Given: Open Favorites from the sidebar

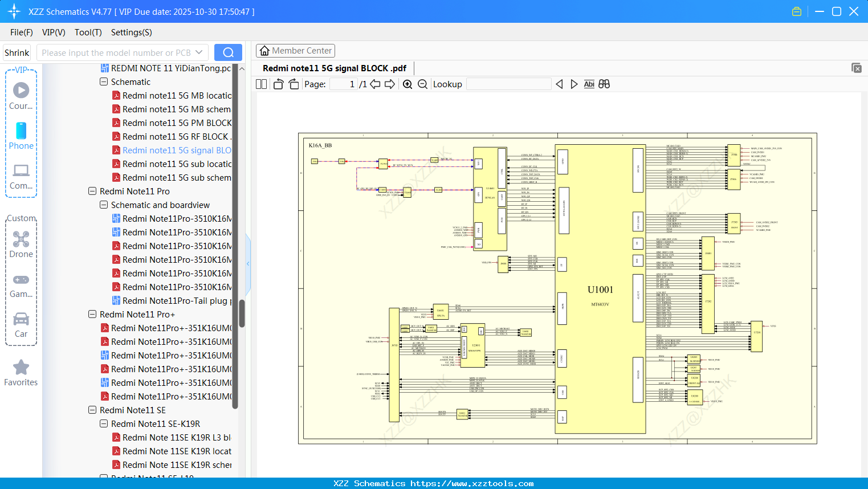Looking at the screenshot, I should point(21,373).
